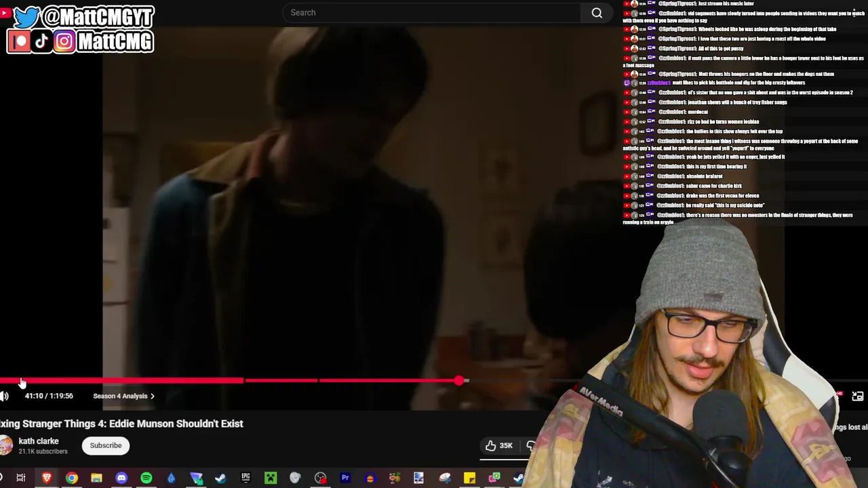Click the TikTok icon in overlay
The height and width of the screenshot is (488, 868).
(41, 42)
